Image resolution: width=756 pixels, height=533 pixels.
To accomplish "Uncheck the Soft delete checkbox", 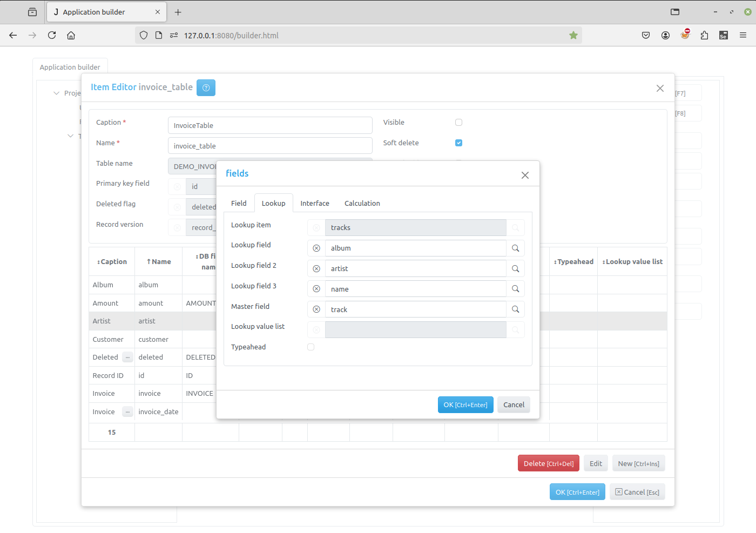I will pyautogui.click(x=458, y=143).
